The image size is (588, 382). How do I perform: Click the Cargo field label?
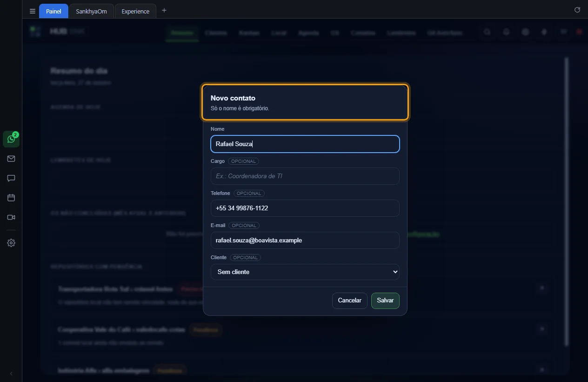tap(218, 161)
